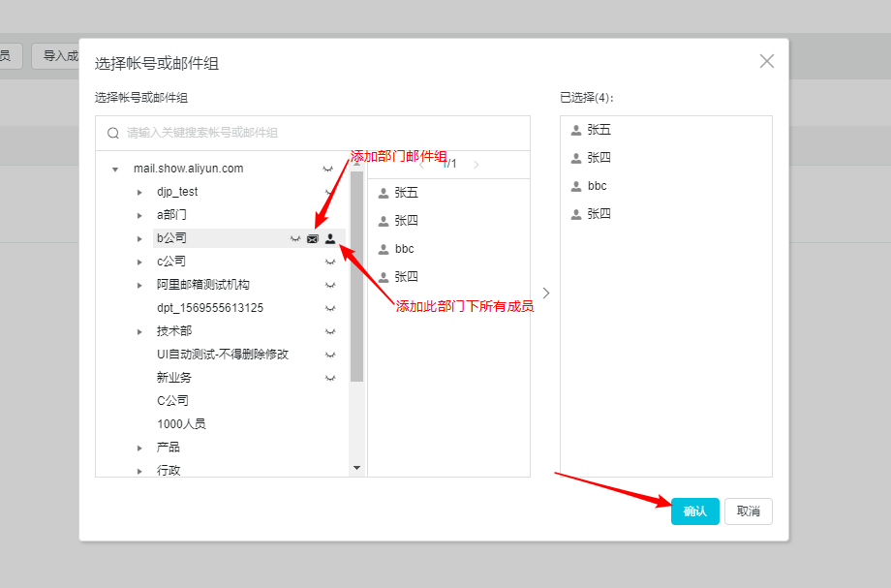891x588 pixels.
Task: Click the 确认 confirm button
Action: (694, 511)
